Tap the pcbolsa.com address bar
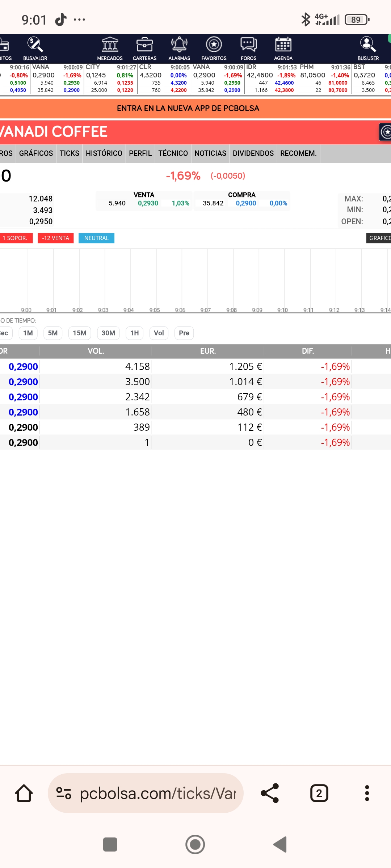 [x=146, y=793]
